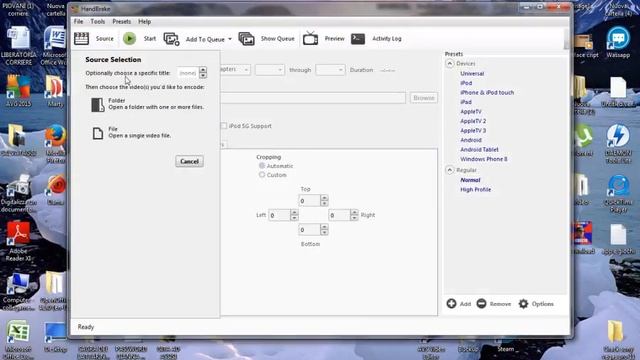The height and width of the screenshot is (360, 640).
Task: Click the Top cropping value field
Action: coord(309,200)
